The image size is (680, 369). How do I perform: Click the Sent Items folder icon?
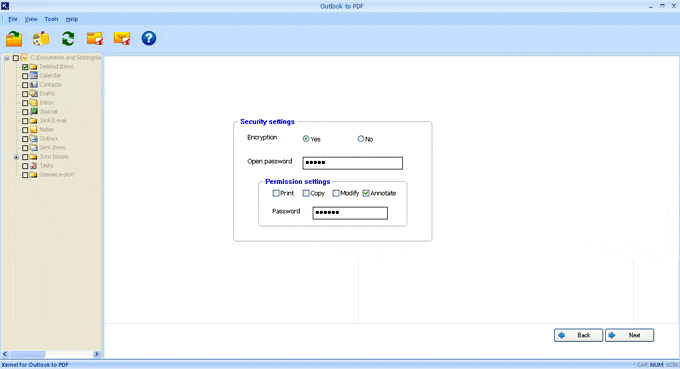(33, 148)
